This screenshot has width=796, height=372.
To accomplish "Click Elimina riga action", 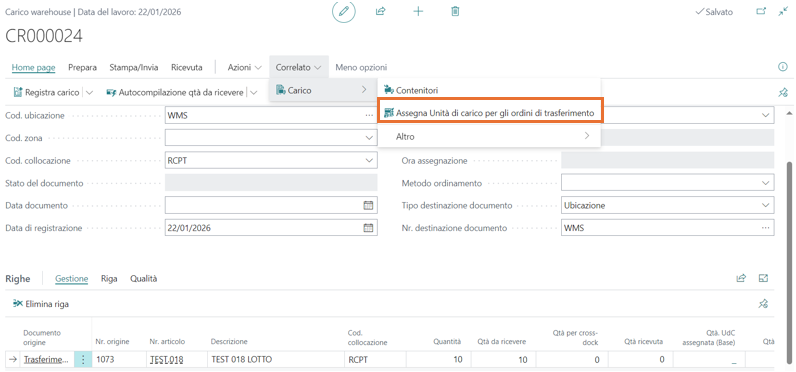I will [41, 304].
